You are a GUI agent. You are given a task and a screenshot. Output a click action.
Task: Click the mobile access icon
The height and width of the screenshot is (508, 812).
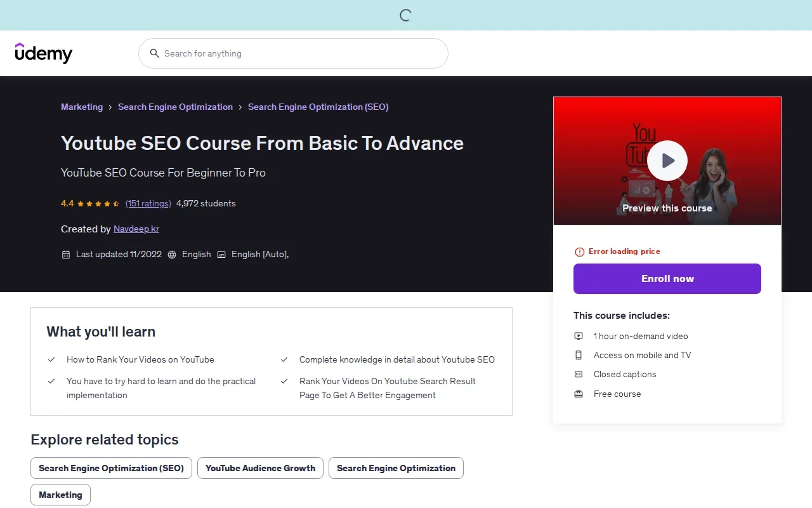click(x=579, y=355)
